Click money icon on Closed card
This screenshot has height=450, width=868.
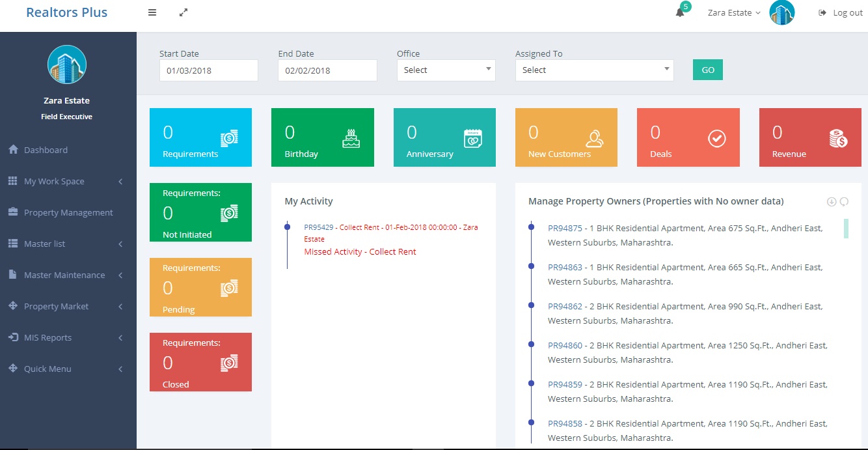pyautogui.click(x=229, y=363)
